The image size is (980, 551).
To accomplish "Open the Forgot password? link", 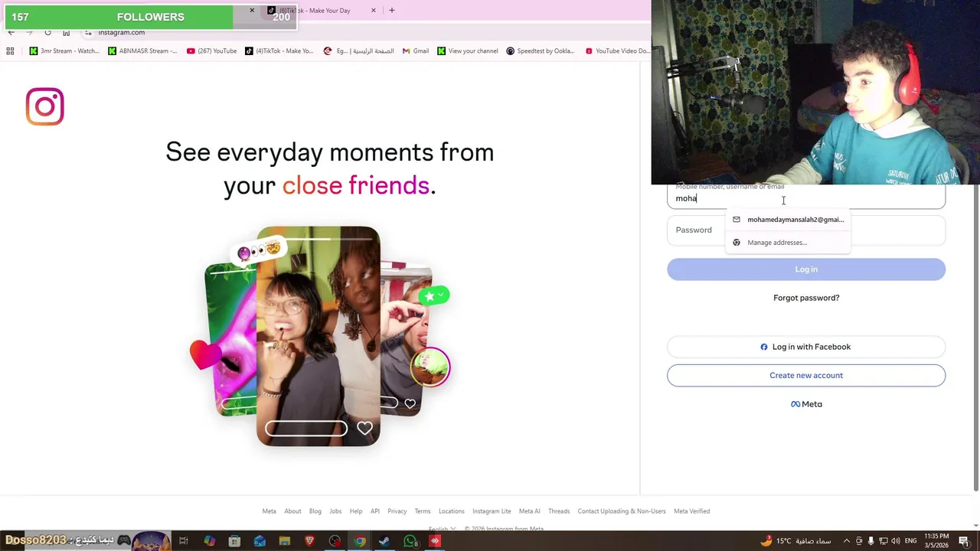I will point(806,298).
